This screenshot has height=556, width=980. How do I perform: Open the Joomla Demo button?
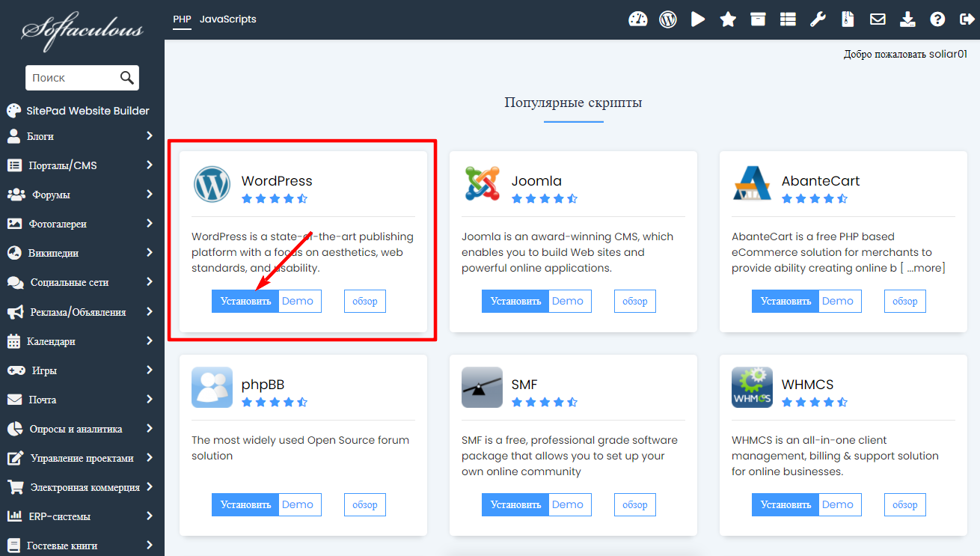[x=569, y=302]
